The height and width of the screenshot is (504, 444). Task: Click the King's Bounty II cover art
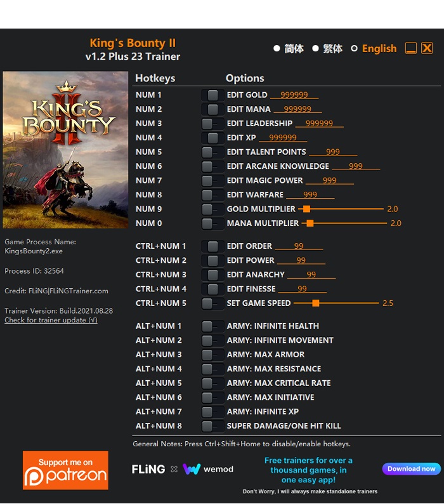coord(65,150)
